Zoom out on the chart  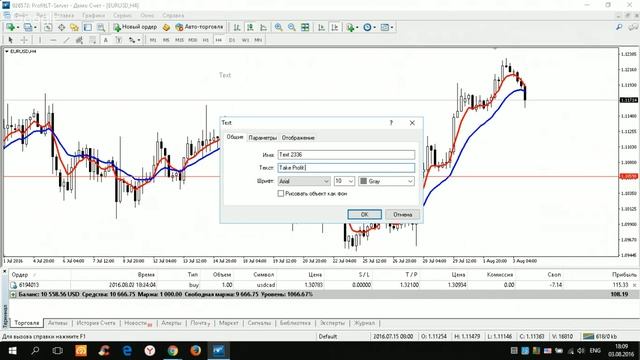(x=291, y=27)
